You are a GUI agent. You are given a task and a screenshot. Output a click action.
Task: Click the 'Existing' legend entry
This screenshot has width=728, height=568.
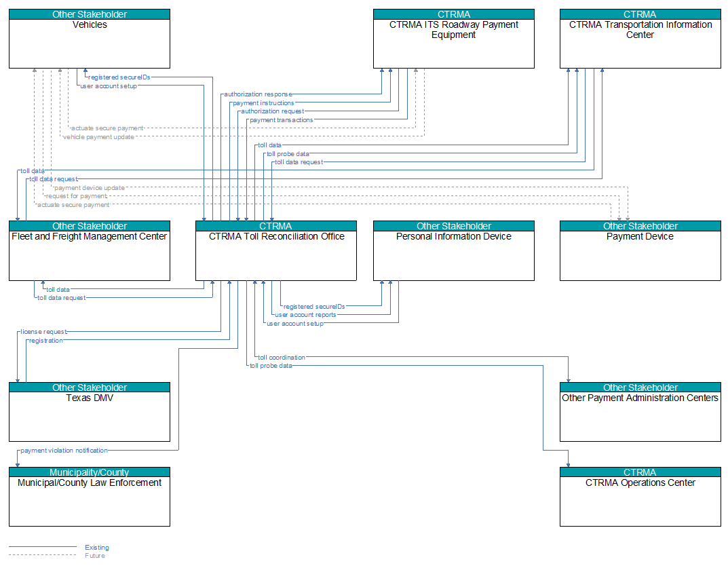click(97, 548)
